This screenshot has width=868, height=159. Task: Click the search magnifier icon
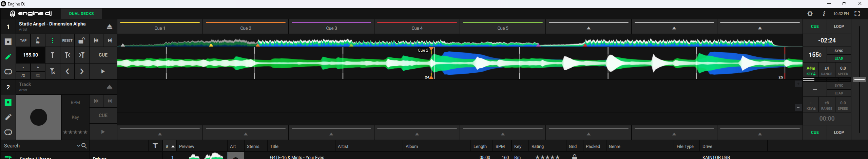pos(84,146)
